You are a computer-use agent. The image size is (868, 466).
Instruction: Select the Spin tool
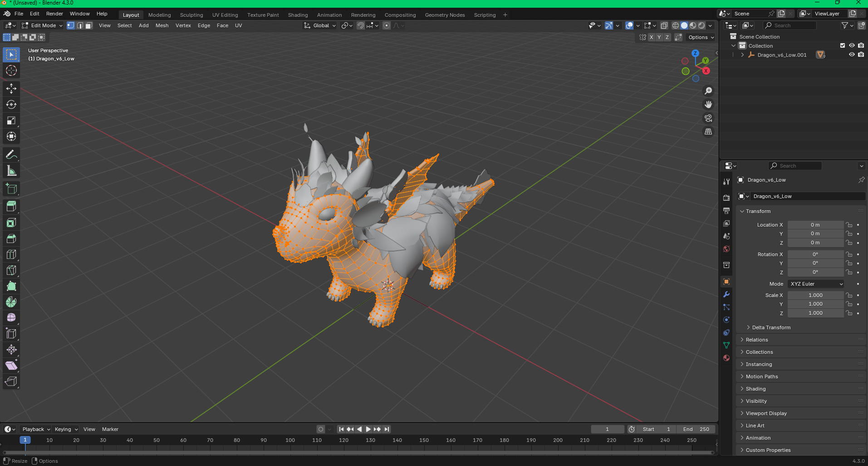[11, 302]
